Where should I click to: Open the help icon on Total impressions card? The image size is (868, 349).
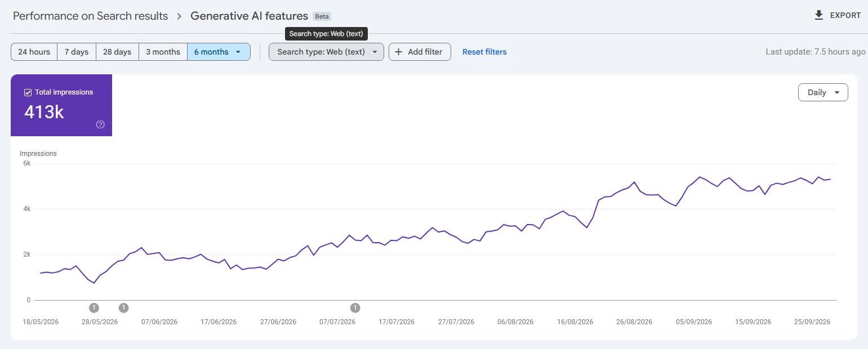click(100, 124)
